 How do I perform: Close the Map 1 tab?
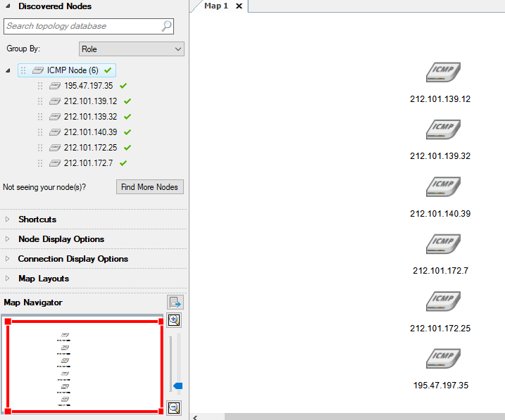pos(239,6)
